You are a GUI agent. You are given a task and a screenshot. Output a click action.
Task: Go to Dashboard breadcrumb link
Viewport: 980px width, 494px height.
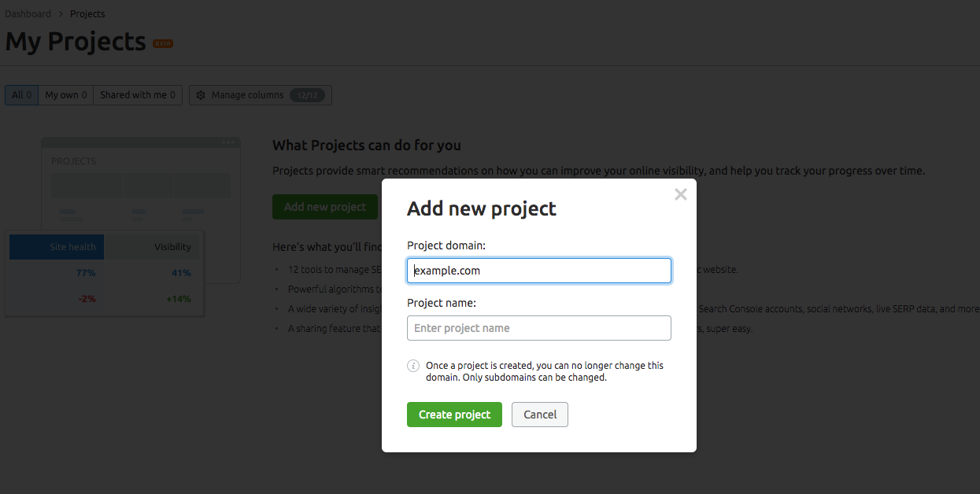point(28,14)
